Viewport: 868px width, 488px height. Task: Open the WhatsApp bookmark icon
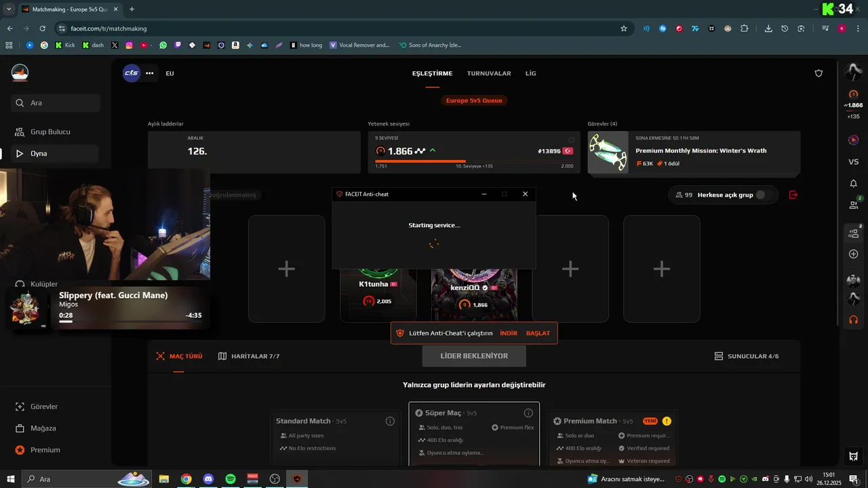(163, 45)
